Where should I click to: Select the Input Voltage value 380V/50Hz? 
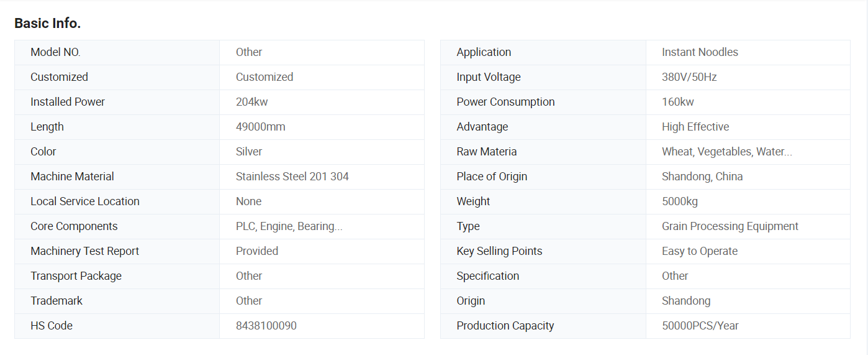(689, 77)
